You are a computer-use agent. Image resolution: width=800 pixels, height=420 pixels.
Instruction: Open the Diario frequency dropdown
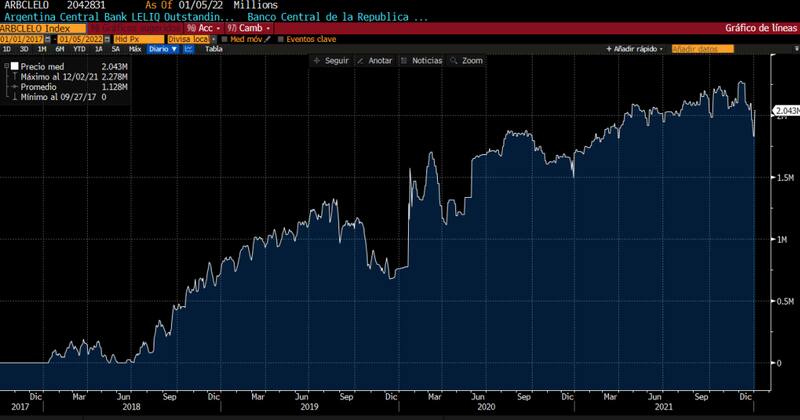click(162, 48)
